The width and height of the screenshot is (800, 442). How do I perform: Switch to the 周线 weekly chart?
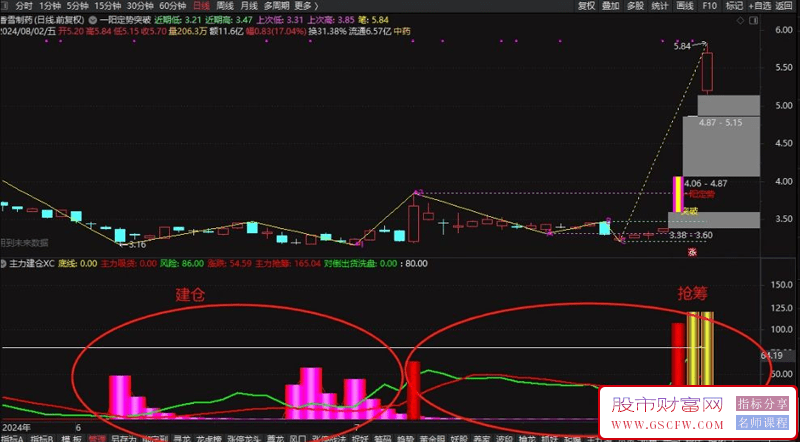click(224, 6)
